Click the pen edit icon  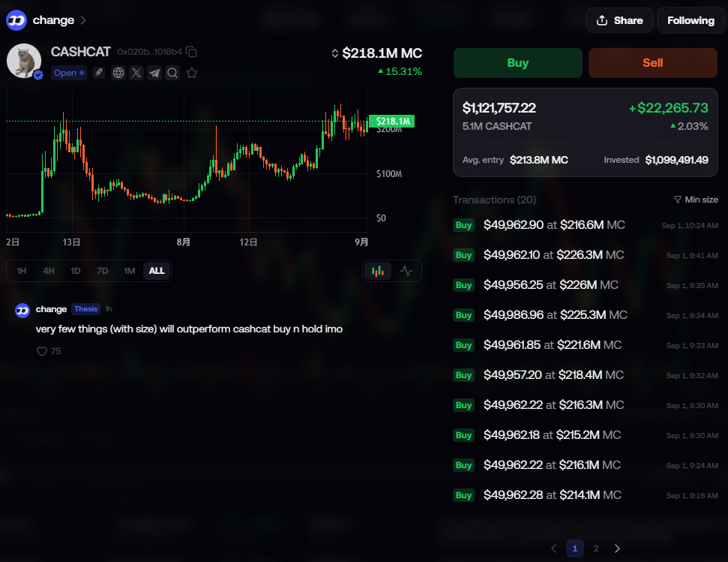[x=98, y=73]
